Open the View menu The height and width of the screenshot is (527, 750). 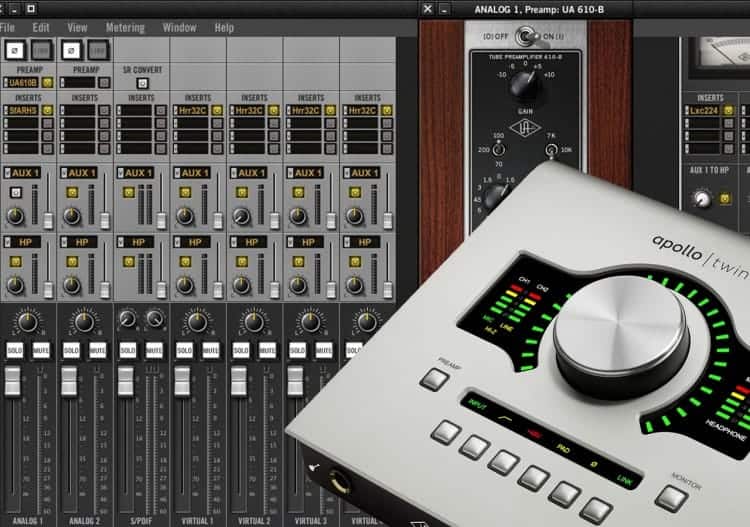click(77, 28)
